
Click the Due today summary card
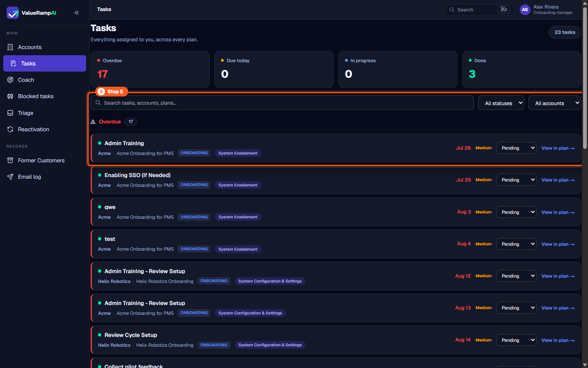click(274, 70)
